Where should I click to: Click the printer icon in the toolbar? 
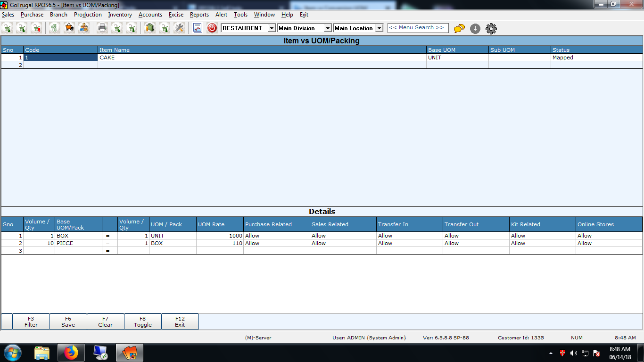pos(102,28)
